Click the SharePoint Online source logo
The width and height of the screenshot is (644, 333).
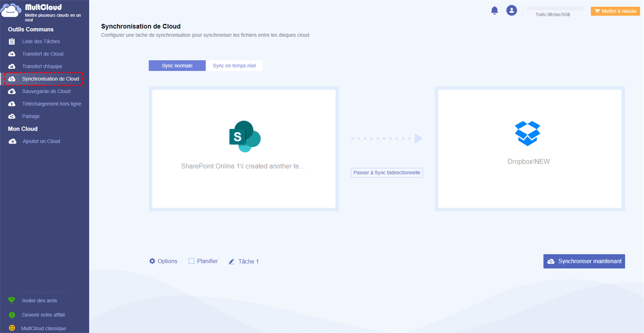245,136
